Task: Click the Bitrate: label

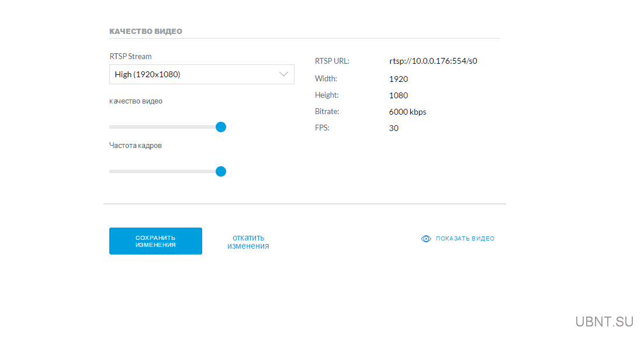Action: tap(327, 111)
